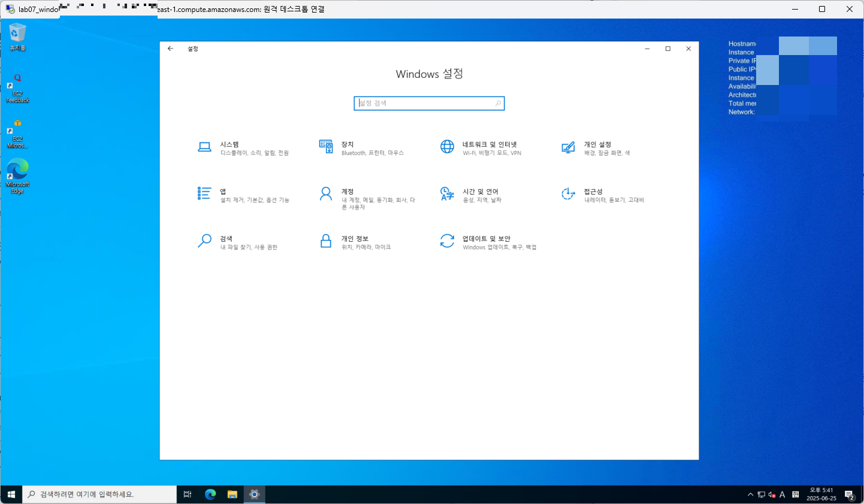Click '내레이터, 돋보기, 고대비' description
The height and width of the screenshot is (504, 864).
[614, 200]
